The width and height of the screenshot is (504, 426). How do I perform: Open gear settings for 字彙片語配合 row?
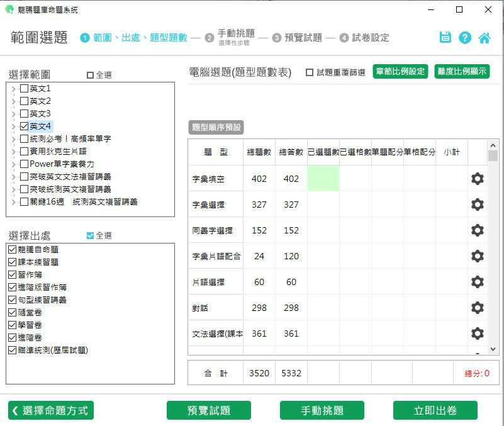(x=478, y=256)
